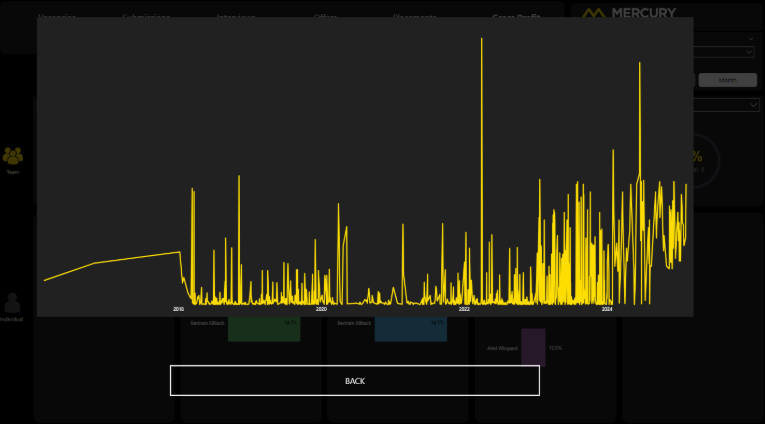Open the bordered dropdown directly above the Month button

point(724,52)
